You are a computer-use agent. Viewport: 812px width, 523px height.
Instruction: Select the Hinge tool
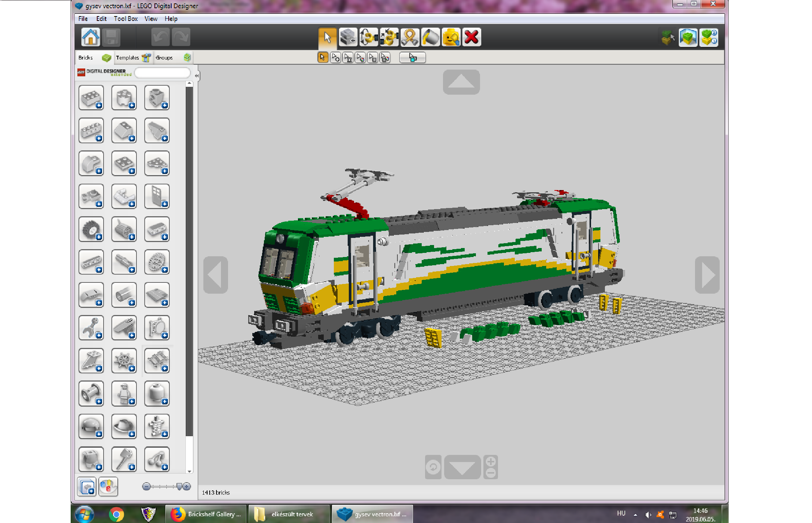pos(369,37)
